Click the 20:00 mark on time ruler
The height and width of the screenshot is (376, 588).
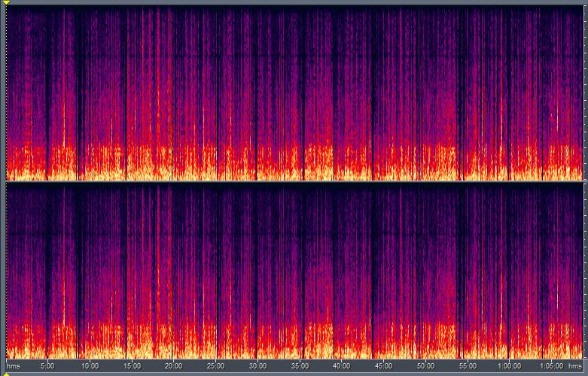click(174, 365)
